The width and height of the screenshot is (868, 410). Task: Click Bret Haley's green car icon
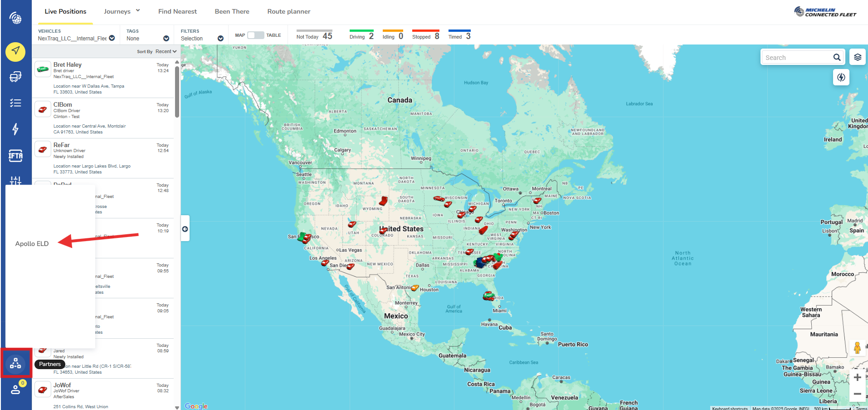(43, 69)
